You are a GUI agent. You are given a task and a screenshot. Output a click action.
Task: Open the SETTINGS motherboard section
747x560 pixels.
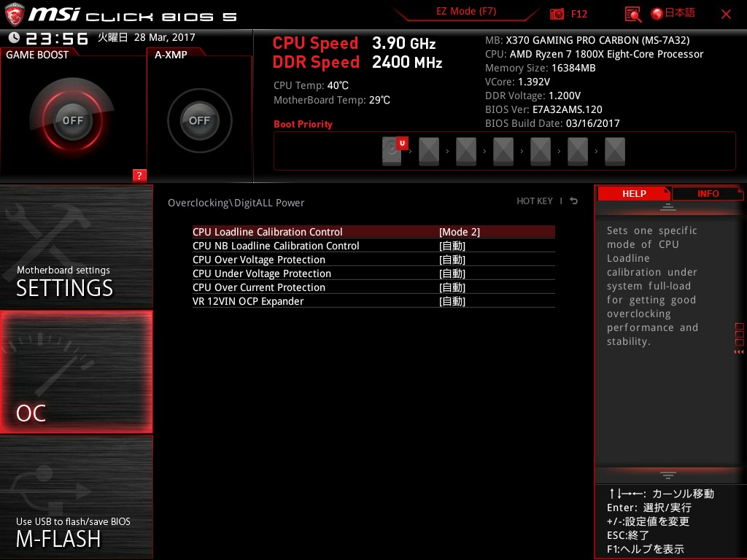click(76, 247)
